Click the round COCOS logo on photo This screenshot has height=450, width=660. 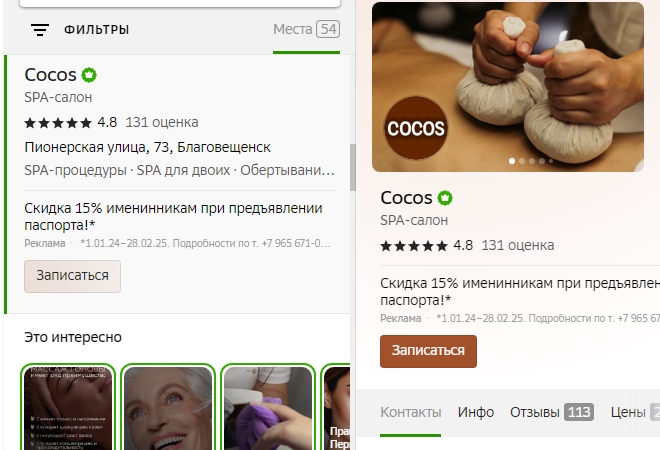(x=416, y=128)
